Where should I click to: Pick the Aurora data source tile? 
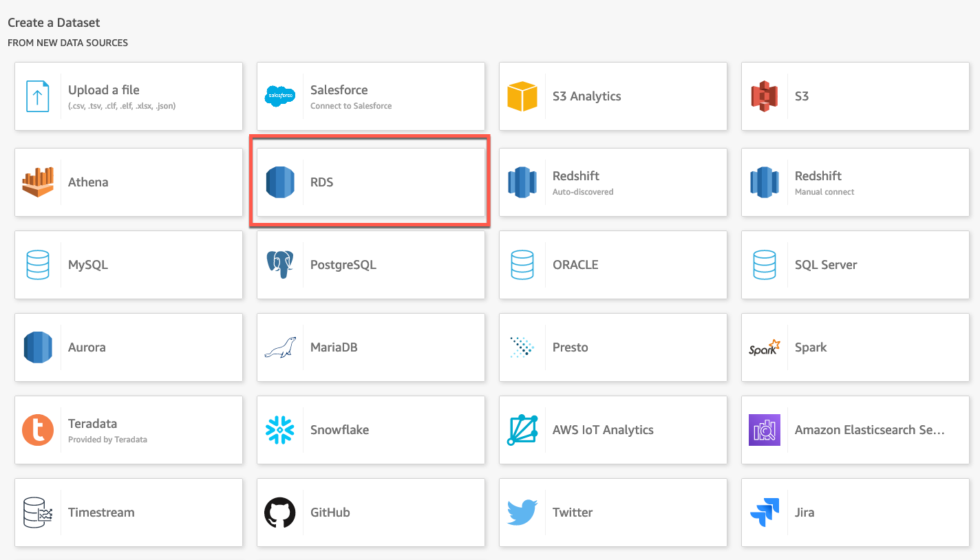point(128,347)
